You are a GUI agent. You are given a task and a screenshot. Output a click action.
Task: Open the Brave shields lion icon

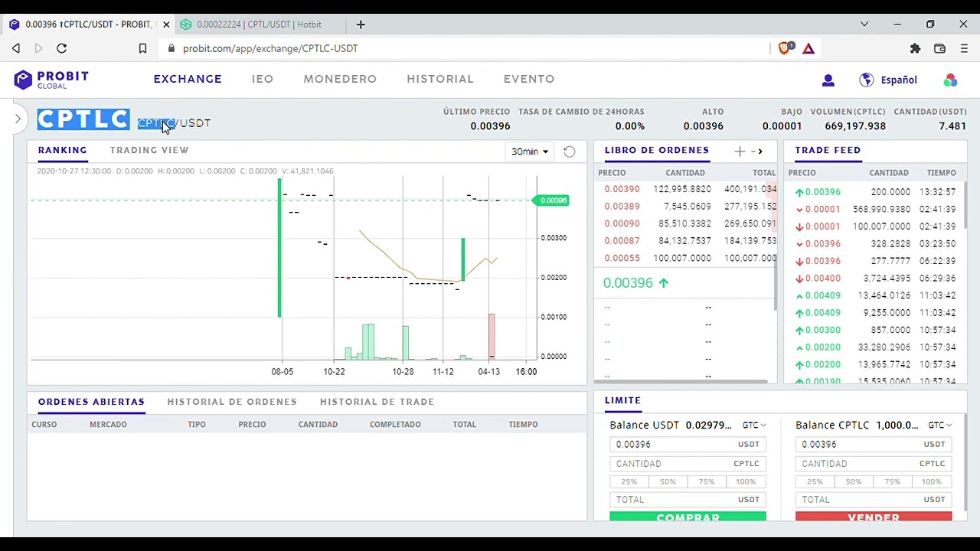(x=785, y=48)
